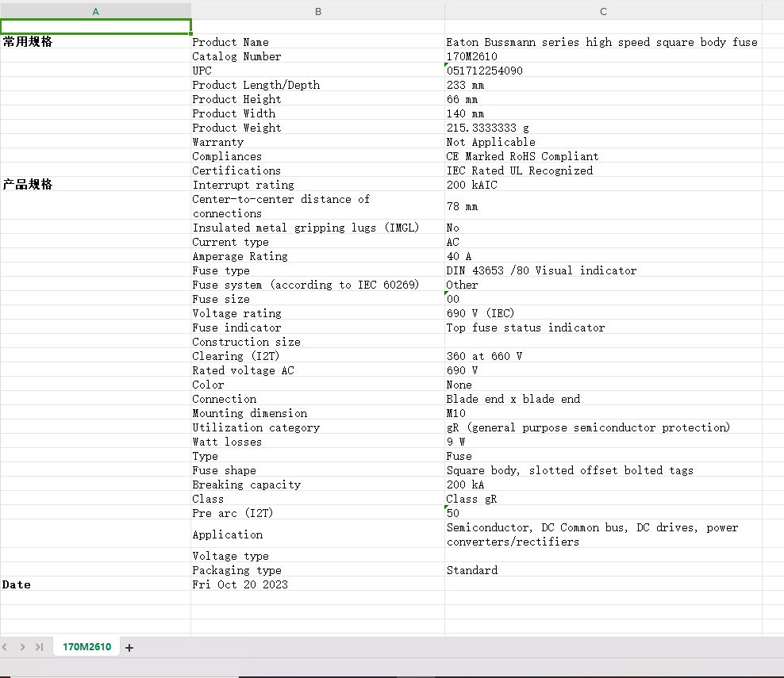This screenshot has width=784, height=678.
Task: Select the 690 V (IEC) value
Action: (603, 312)
